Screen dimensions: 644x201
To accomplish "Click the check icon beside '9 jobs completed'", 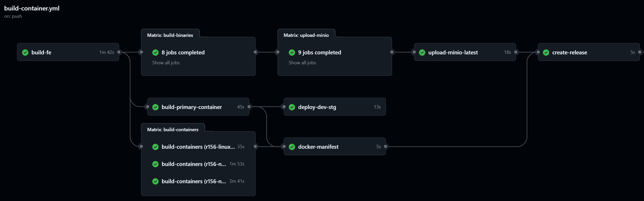I will (x=292, y=53).
